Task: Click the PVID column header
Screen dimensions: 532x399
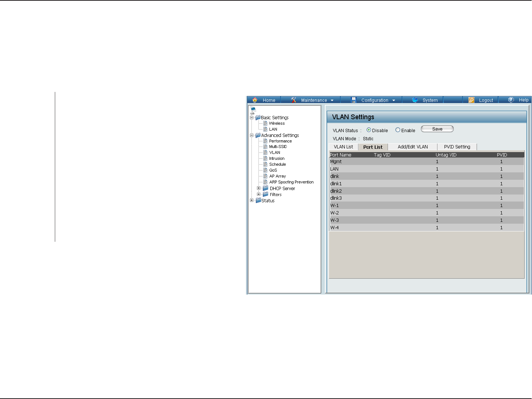Action: click(502, 155)
